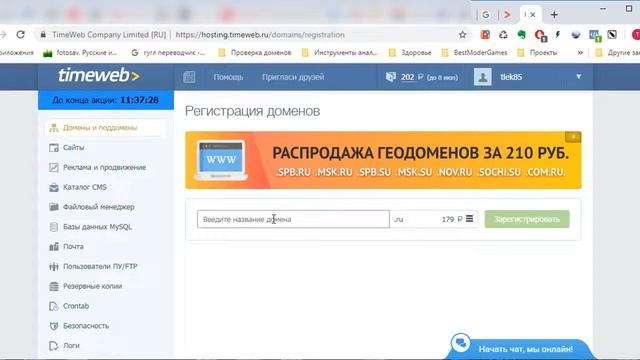Open the Логи sidebar item
The width and height of the screenshot is (640, 360).
pos(71,345)
